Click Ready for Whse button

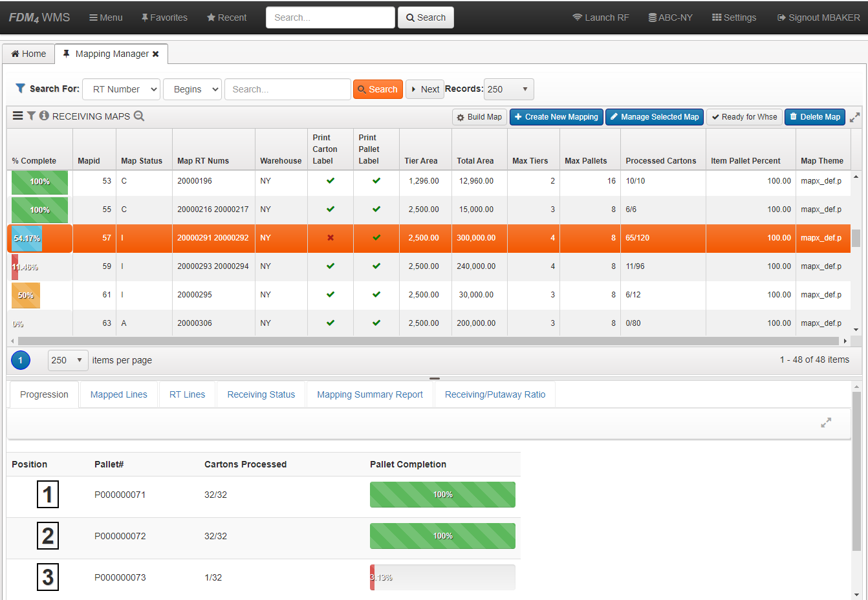tap(744, 117)
